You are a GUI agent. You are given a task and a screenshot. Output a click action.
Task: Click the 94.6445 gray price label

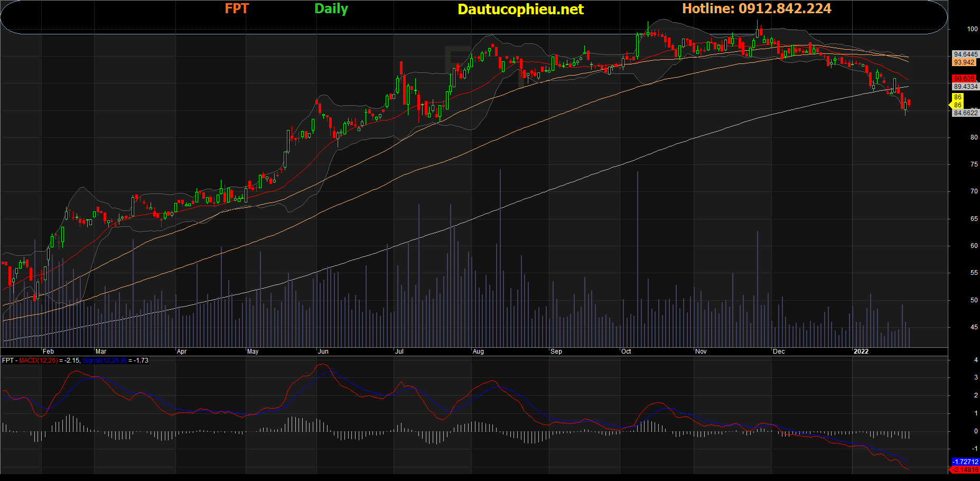click(x=965, y=54)
